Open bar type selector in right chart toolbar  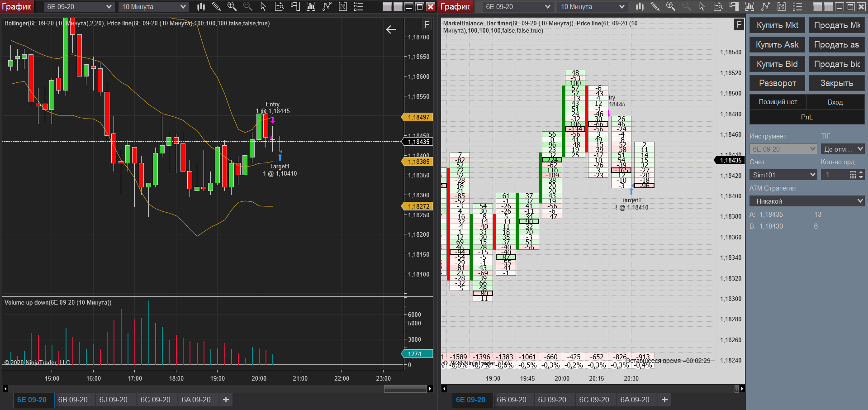point(640,6)
